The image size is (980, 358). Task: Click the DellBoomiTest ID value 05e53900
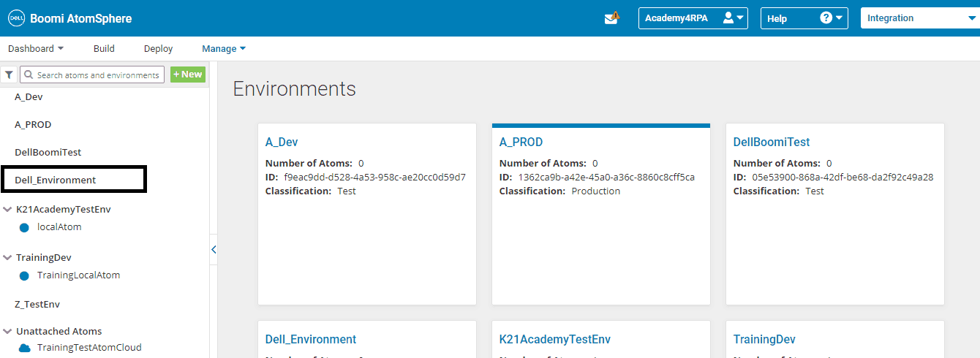click(843, 177)
